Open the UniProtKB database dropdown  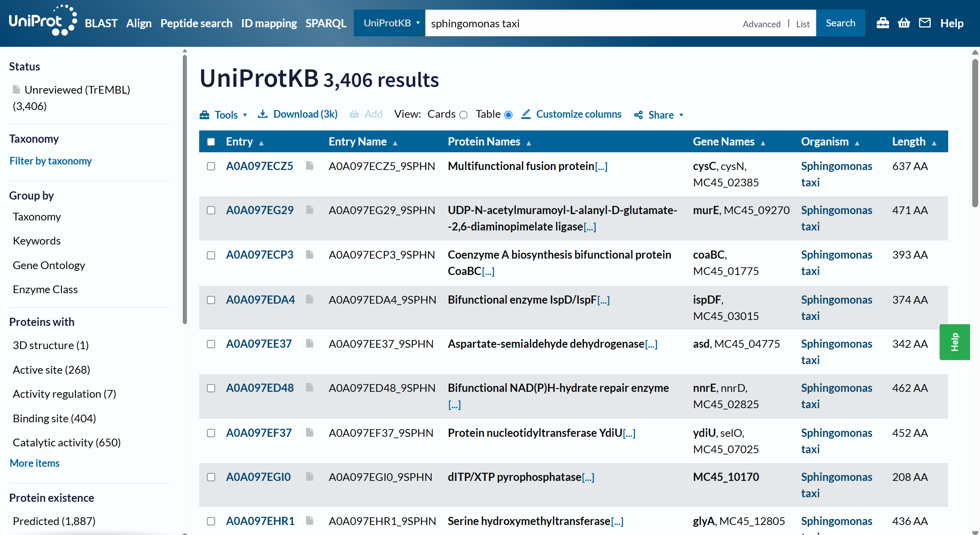[x=390, y=23]
